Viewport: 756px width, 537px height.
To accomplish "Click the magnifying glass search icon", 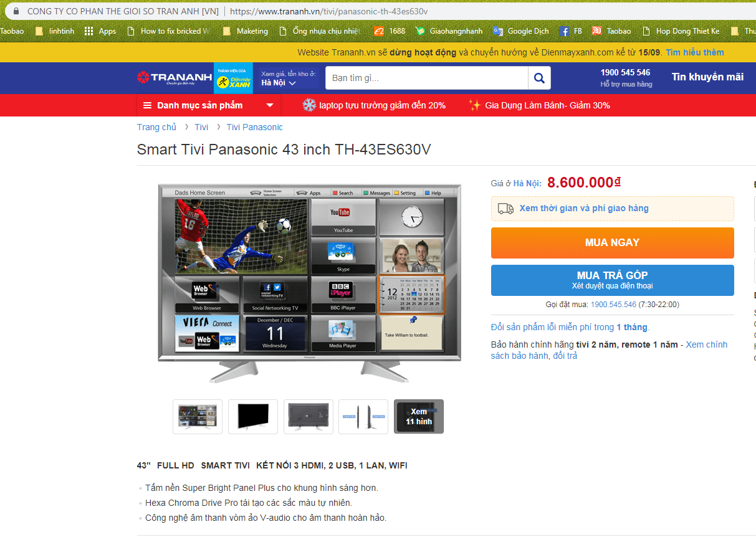I will click(x=539, y=78).
